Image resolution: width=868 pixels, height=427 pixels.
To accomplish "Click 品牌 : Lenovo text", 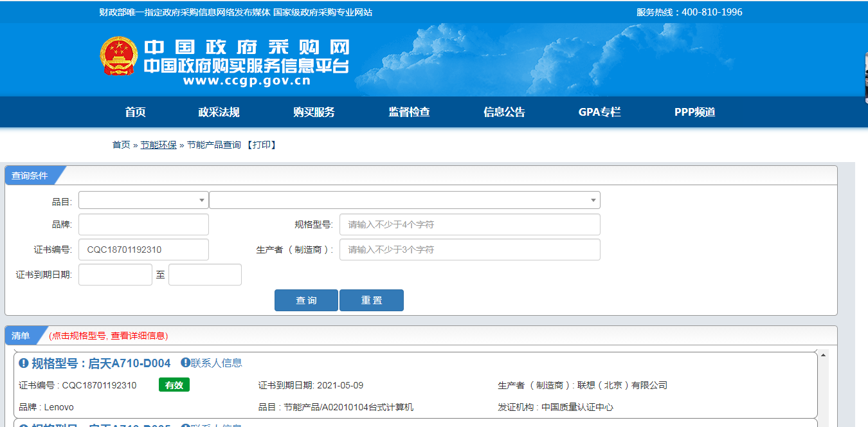I will tap(46, 407).
